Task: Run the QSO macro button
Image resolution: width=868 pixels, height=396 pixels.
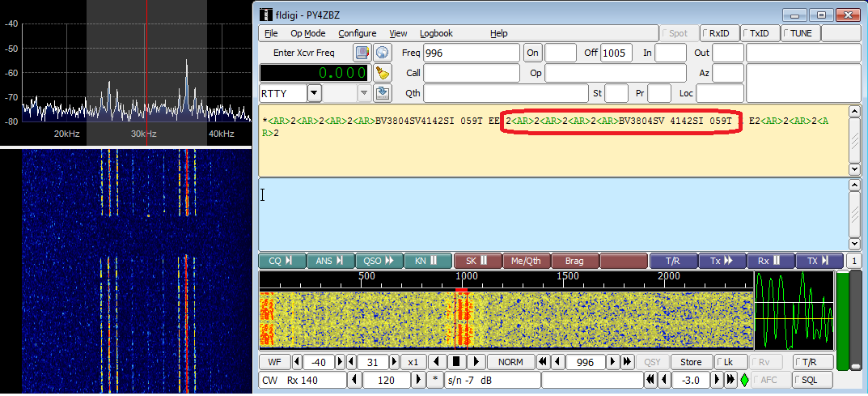Action: [379, 261]
